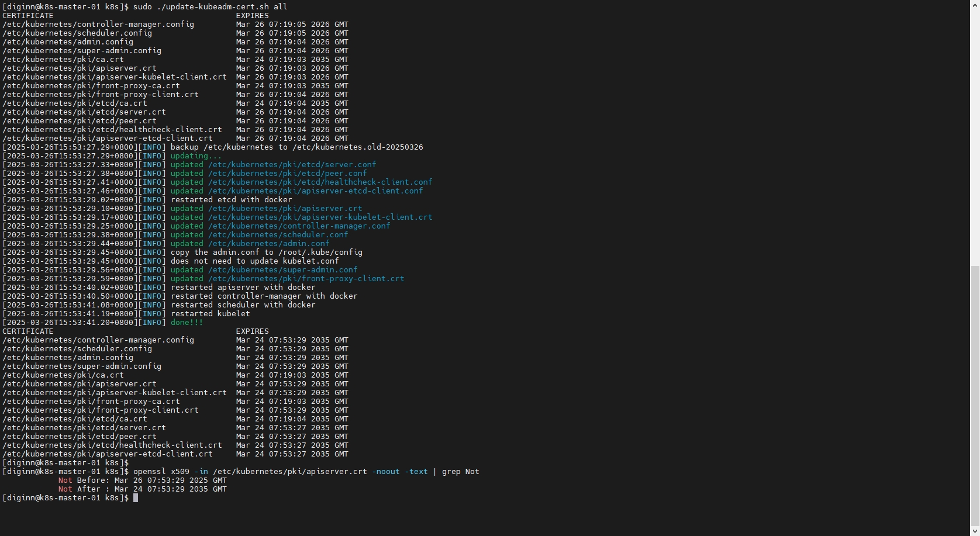This screenshot has width=980, height=536.
Task: Click the blinking cursor at the last prompt
Action: [x=136, y=498]
